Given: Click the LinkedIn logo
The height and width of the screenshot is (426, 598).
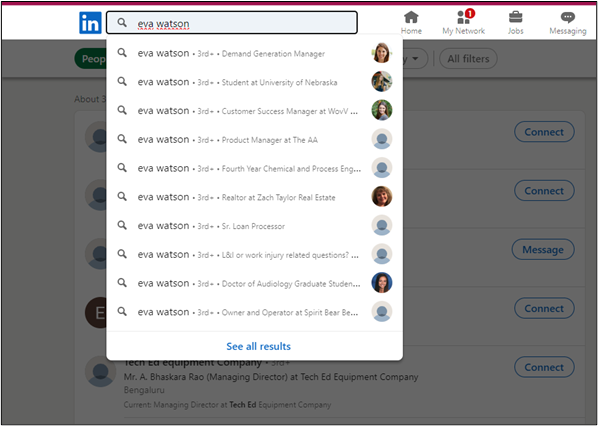Looking at the screenshot, I should [90, 23].
